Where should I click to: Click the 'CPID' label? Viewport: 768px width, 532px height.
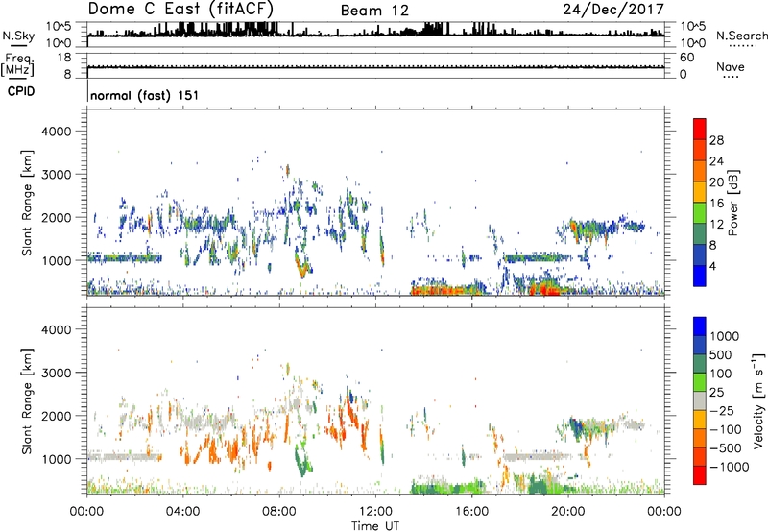point(21,91)
